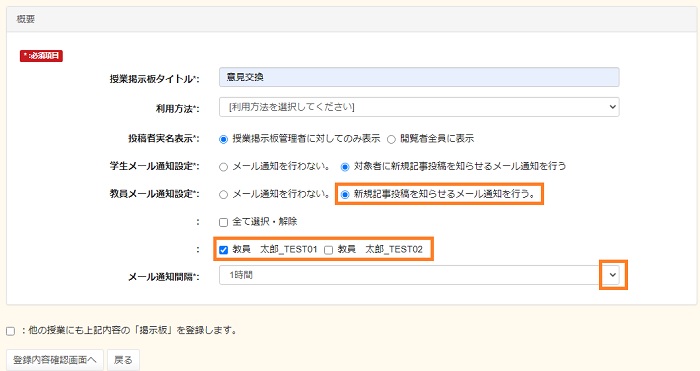Click the 授業掲示板タイトル input field
Image resolution: width=700 pixels, height=371 pixels.
point(419,77)
